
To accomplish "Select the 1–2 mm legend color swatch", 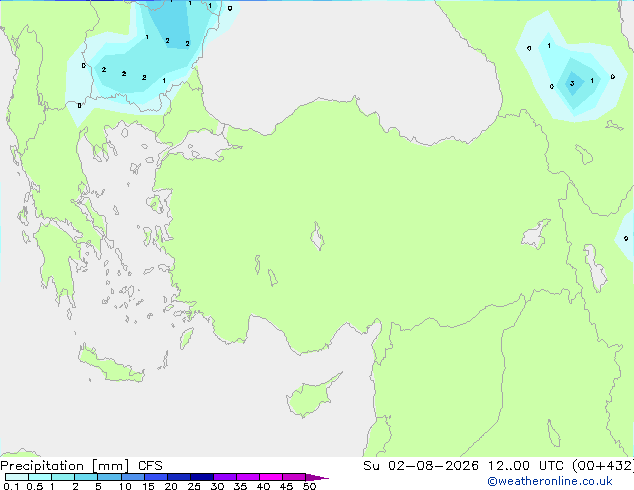I will pos(63,477).
